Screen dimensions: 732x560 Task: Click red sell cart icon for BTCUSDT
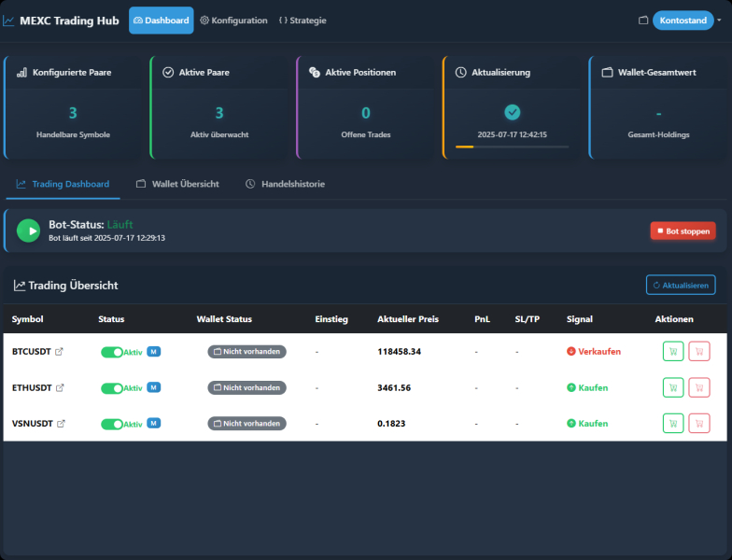point(698,352)
